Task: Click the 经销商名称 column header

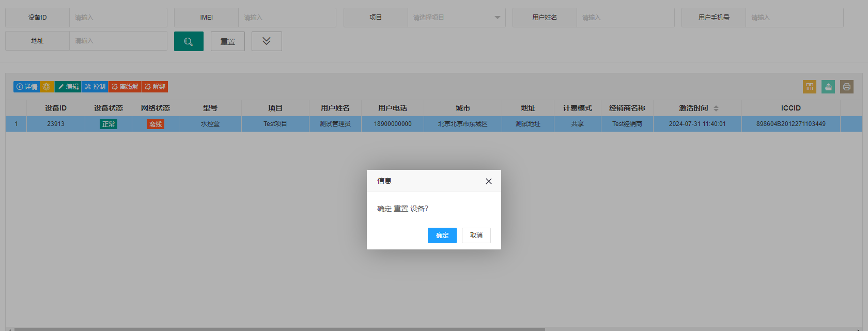Action: [x=627, y=108]
